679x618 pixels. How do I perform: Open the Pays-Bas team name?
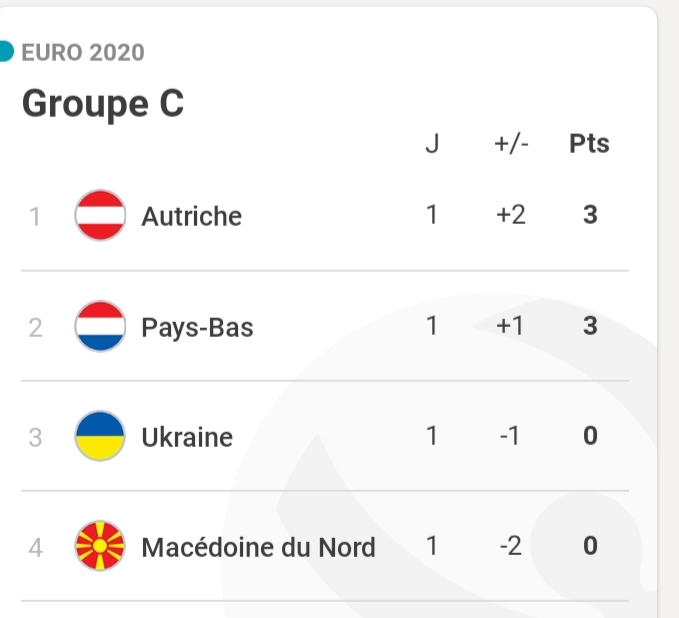pos(197,327)
